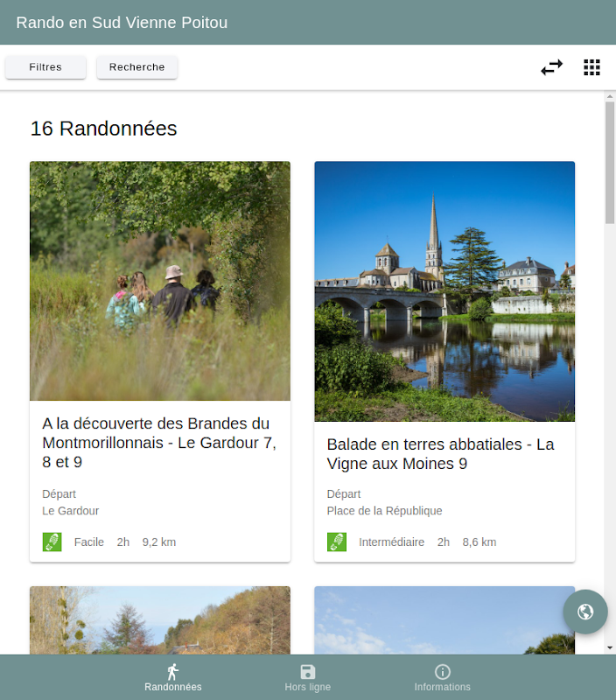Click the 16 Randonnées heading
The height and width of the screenshot is (700, 616).
pyautogui.click(x=103, y=129)
